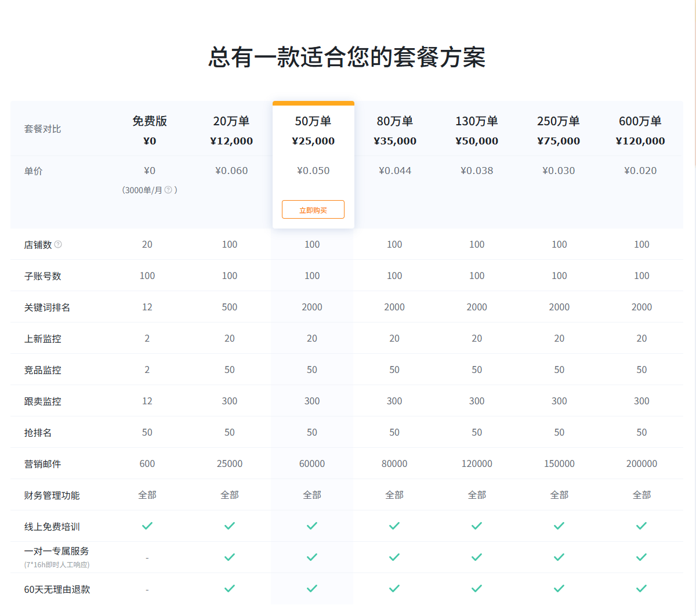The image size is (696, 616).
Task: Select the 250万单 plan header
Action: (559, 121)
